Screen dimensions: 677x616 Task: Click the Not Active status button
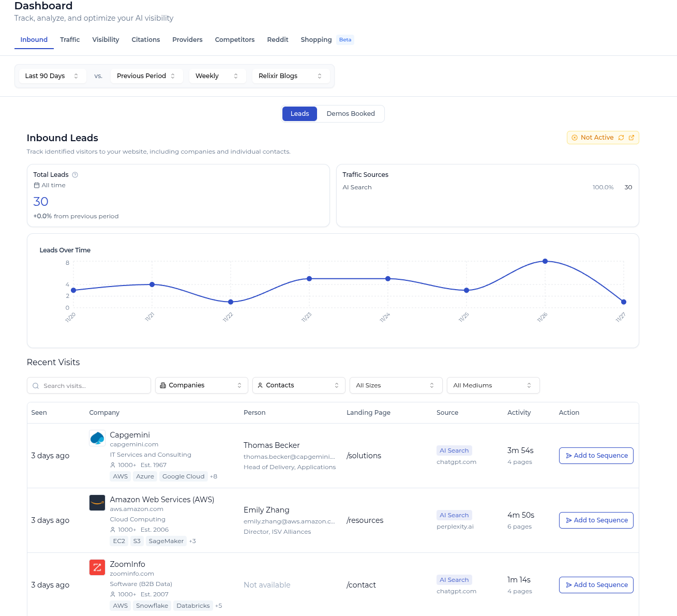click(x=603, y=138)
